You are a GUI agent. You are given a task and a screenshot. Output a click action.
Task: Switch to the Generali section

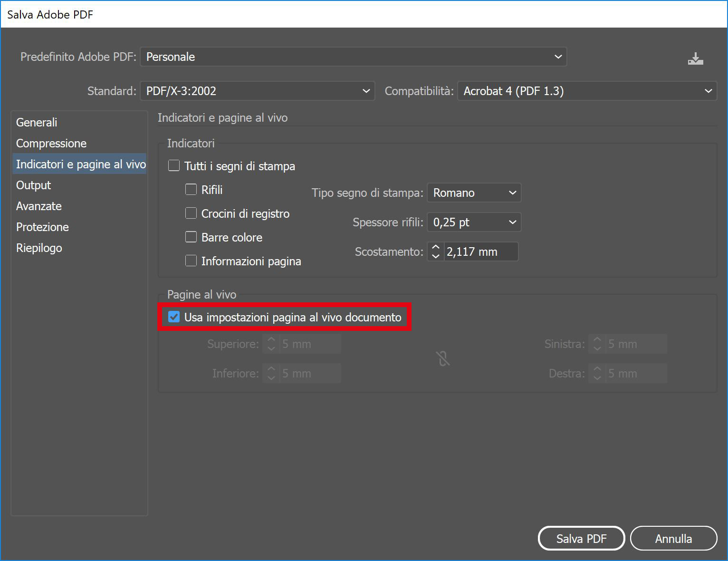point(37,122)
